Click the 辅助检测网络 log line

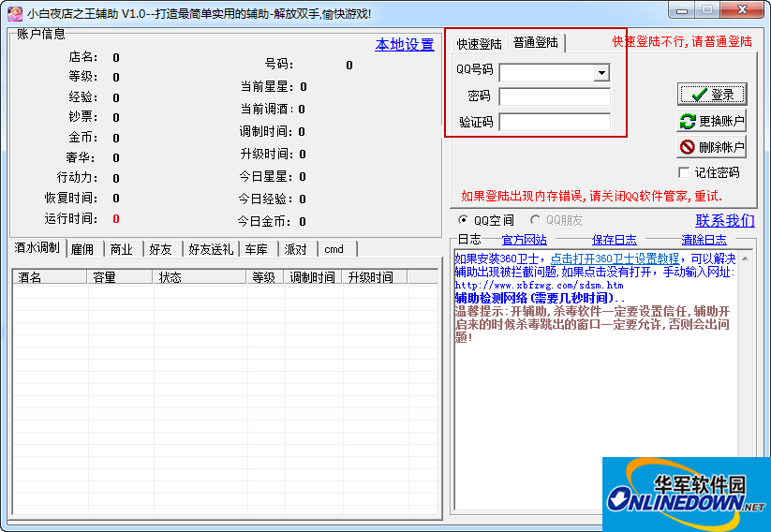pyautogui.click(x=540, y=298)
